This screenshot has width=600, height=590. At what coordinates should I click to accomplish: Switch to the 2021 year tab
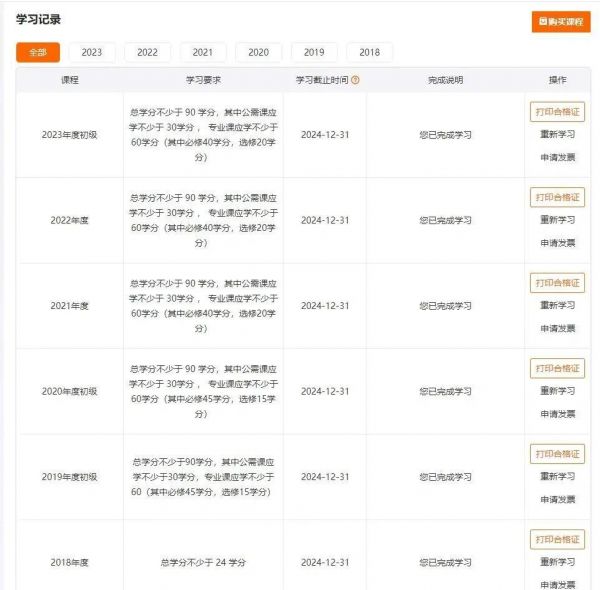(x=203, y=52)
